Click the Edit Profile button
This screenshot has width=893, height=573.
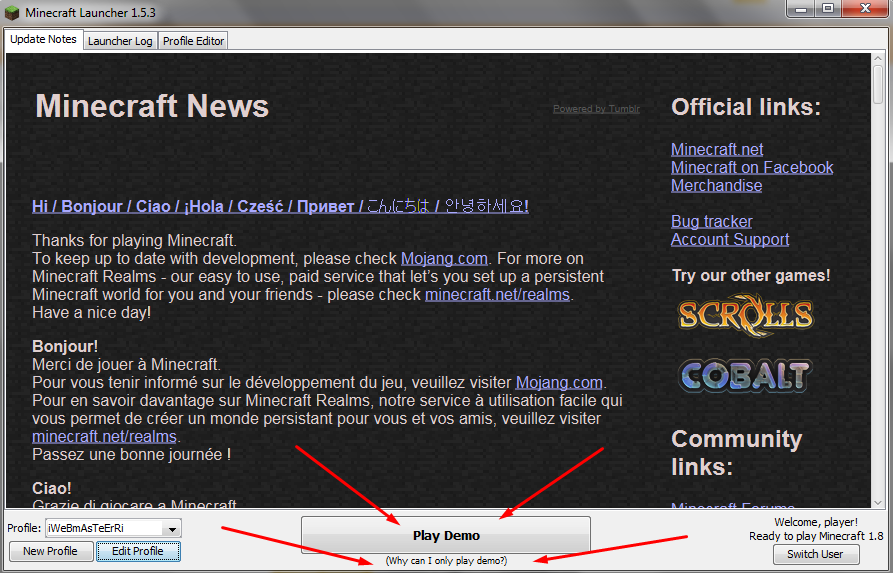(x=137, y=551)
